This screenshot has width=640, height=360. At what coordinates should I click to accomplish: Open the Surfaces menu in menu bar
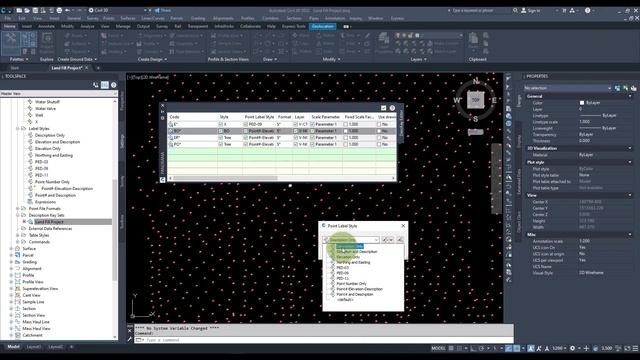(x=128, y=18)
